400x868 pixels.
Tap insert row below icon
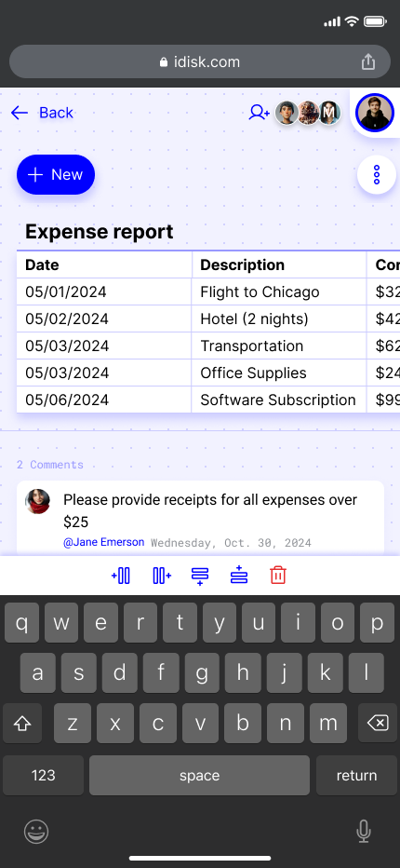click(x=200, y=576)
